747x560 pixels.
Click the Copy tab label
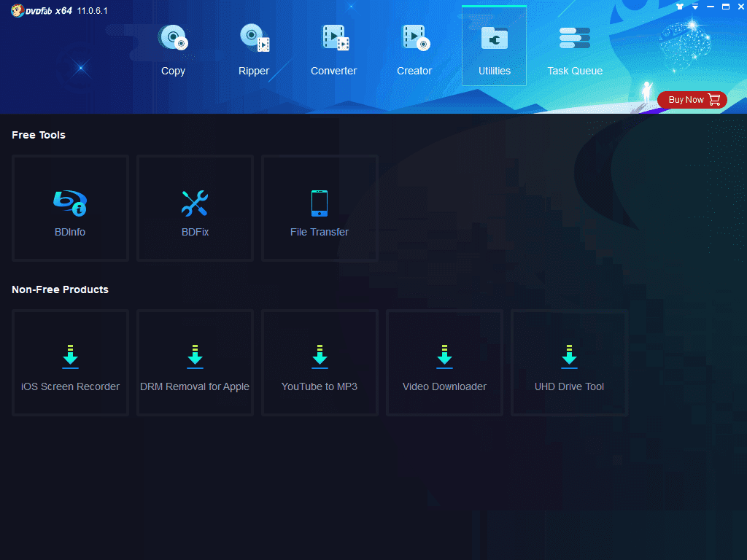pos(173,71)
